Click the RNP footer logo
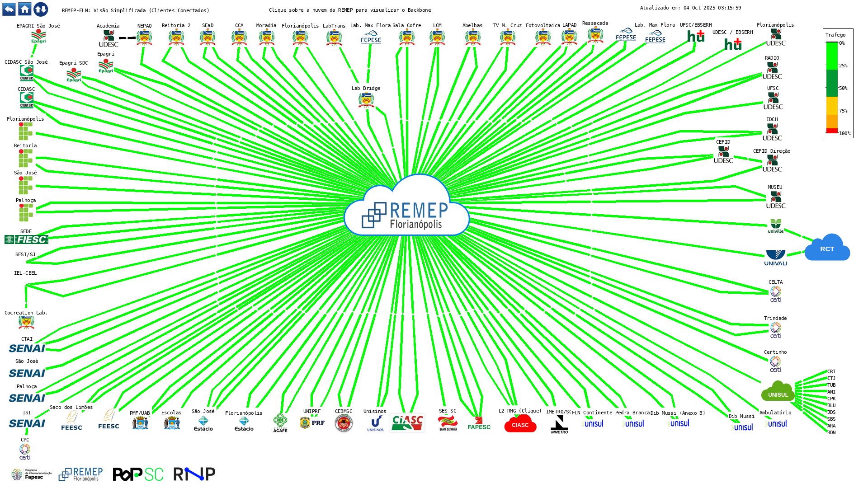Image resolution: width=868 pixels, height=488 pixels. tap(194, 474)
